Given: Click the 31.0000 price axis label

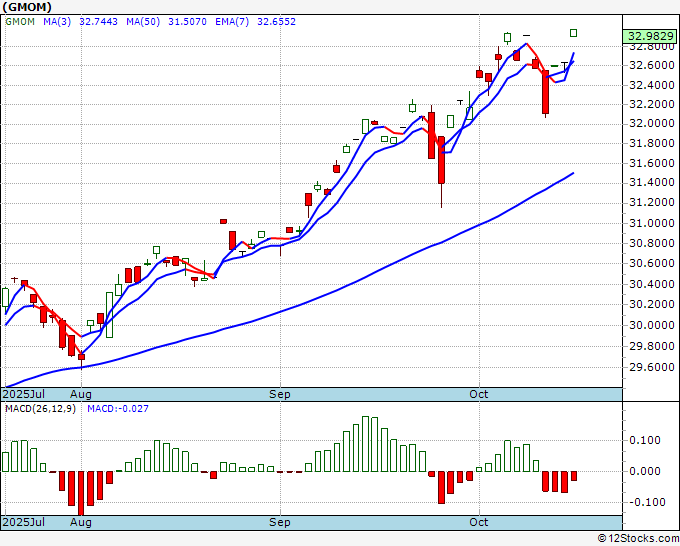Looking at the screenshot, I should click(652, 223).
